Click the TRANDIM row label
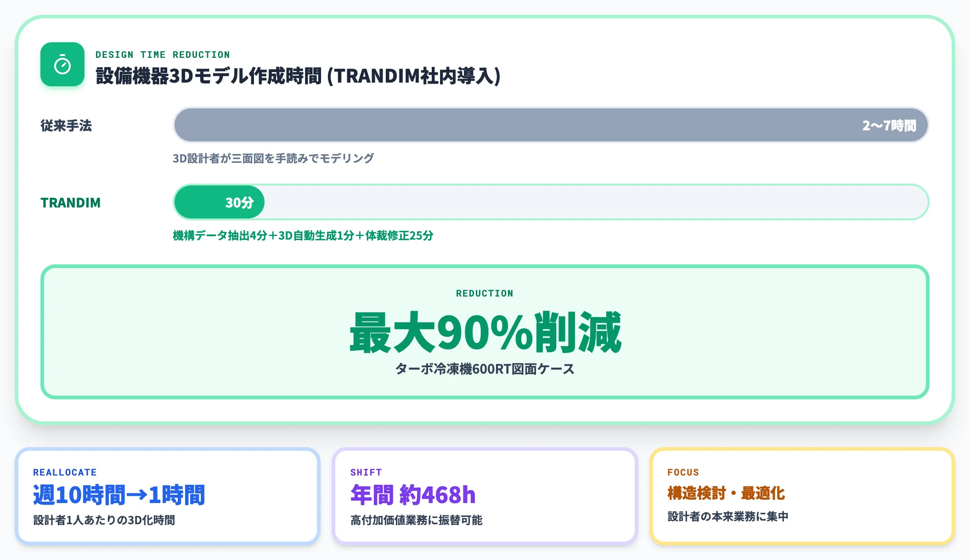 70,202
